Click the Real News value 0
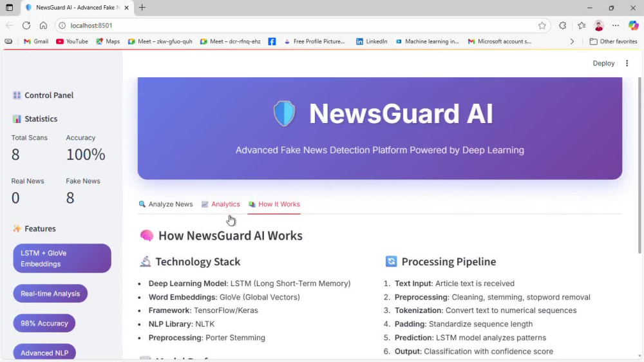Viewport: 644px width, 362px height. [x=15, y=198]
